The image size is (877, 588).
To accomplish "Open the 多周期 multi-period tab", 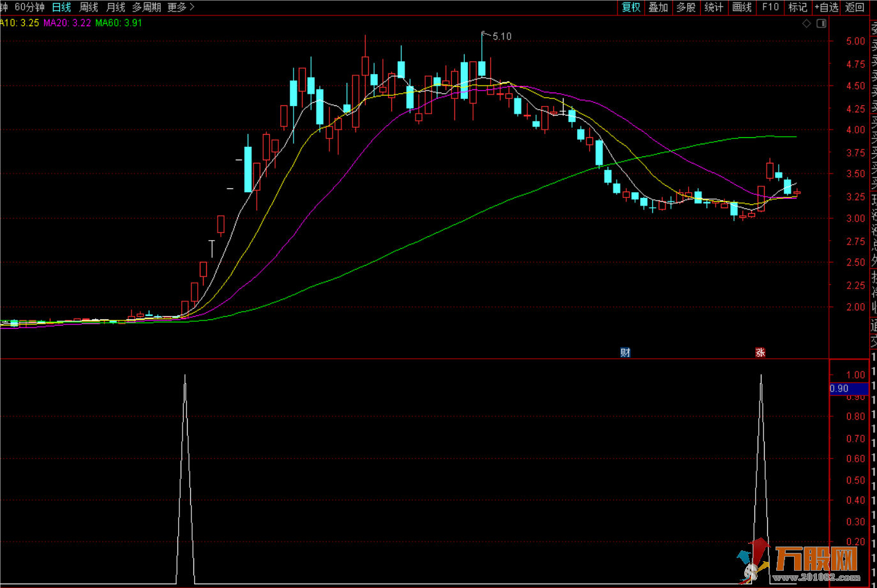I will click(x=146, y=7).
